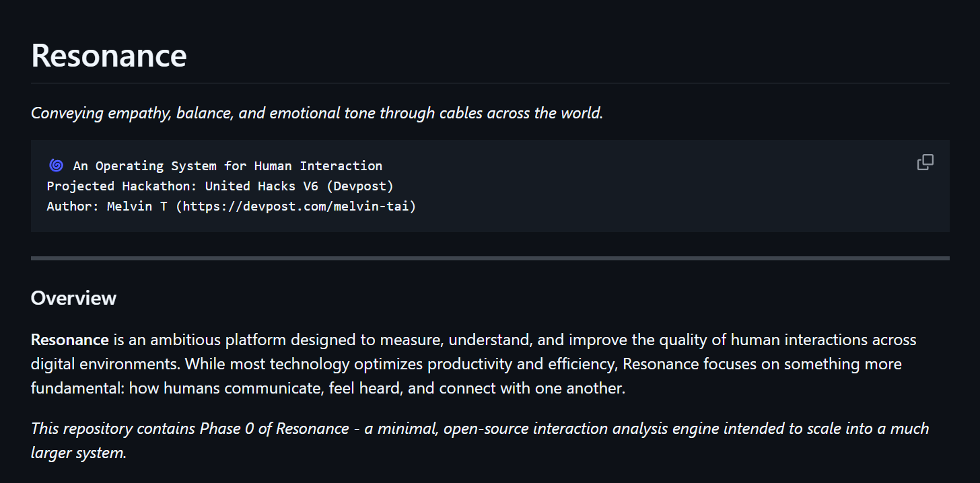Click the devpost.com/melvin-tai URL text
The width and height of the screenshot is (980, 483).
click(296, 206)
